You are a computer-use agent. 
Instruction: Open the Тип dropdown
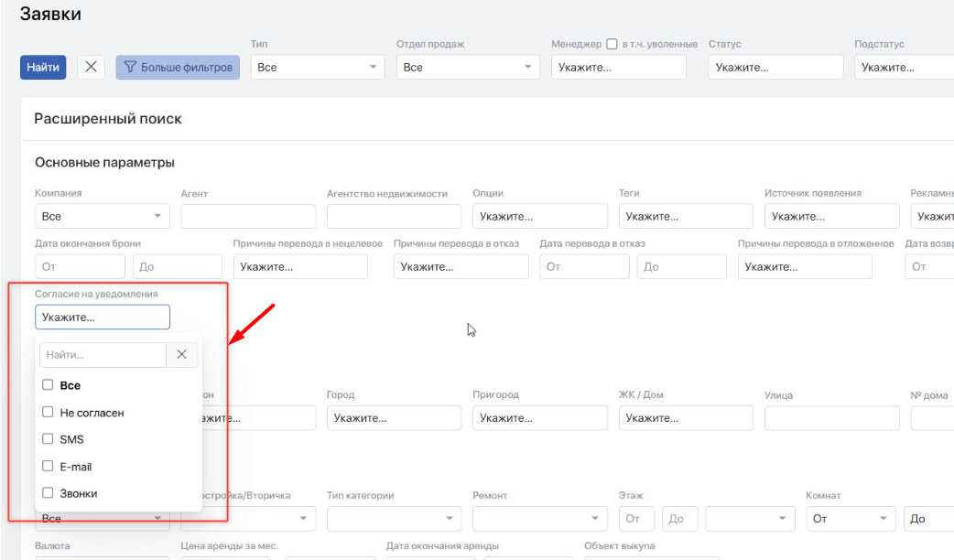click(x=318, y=67)
